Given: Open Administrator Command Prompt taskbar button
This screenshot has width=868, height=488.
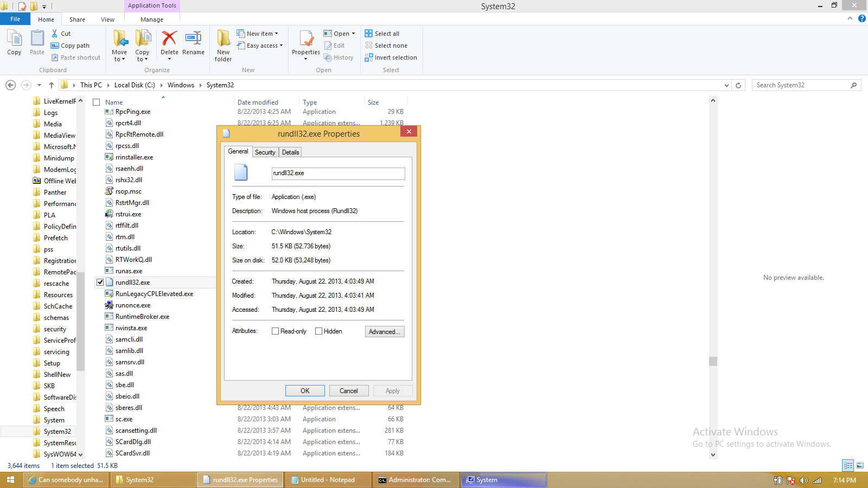Looking at the screenshot, I should [416, 480].
